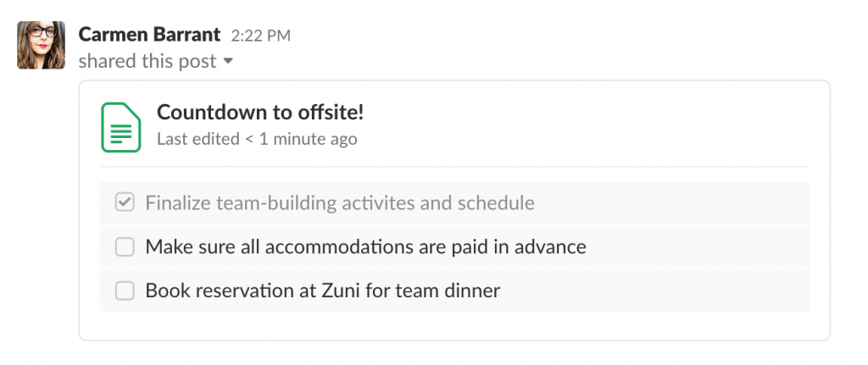Open the green document post icon
Viewport: 868px width, 365px height.
coord(120,127)
